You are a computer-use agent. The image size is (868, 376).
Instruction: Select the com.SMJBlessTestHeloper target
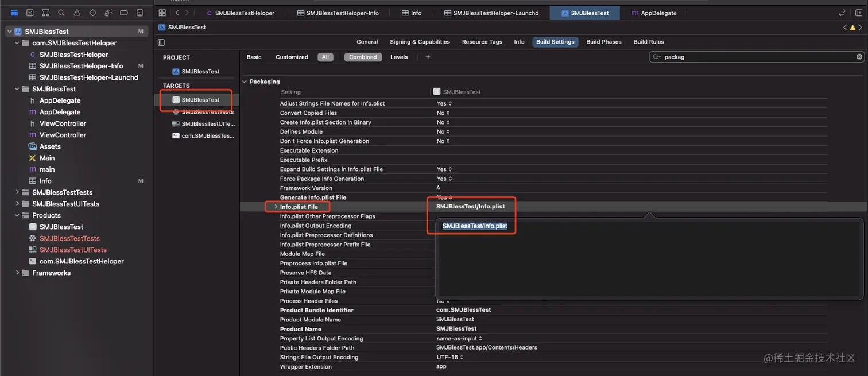[x=203, y=135]
